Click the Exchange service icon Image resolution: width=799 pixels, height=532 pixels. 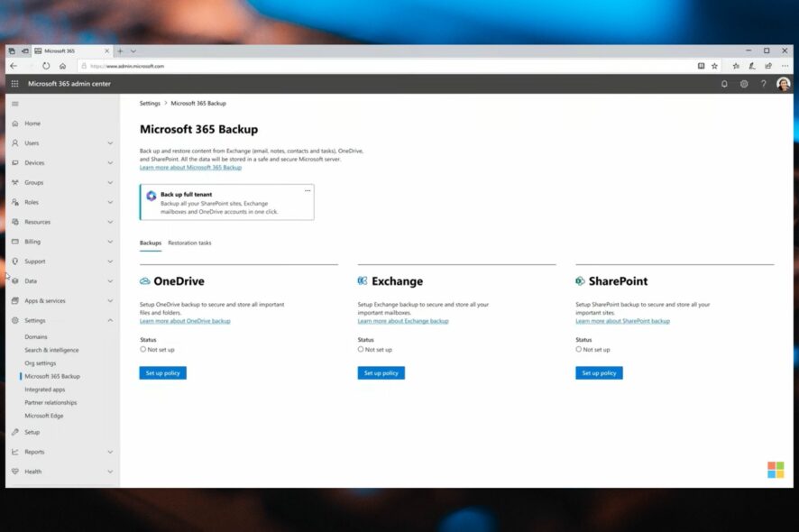[x=363, y=280]
